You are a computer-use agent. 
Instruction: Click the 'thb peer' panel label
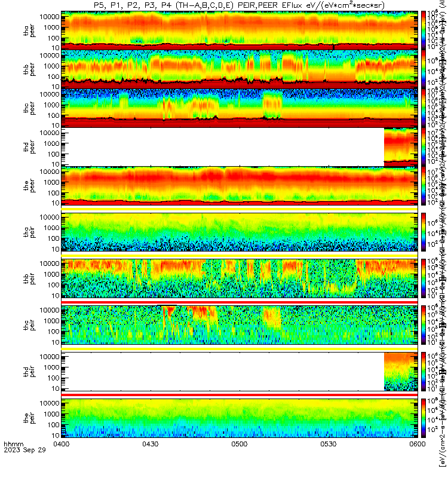tap(29, 69)
